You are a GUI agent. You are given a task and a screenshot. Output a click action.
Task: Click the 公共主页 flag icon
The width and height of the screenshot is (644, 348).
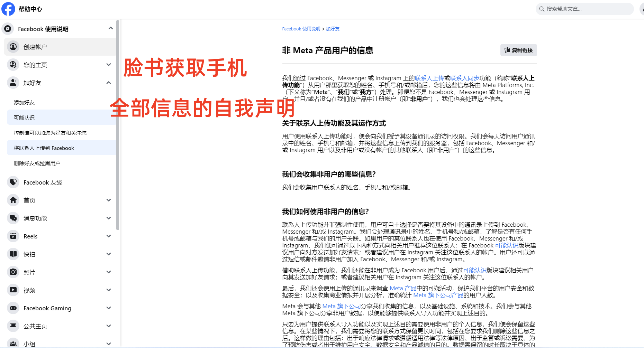[13, 326]
